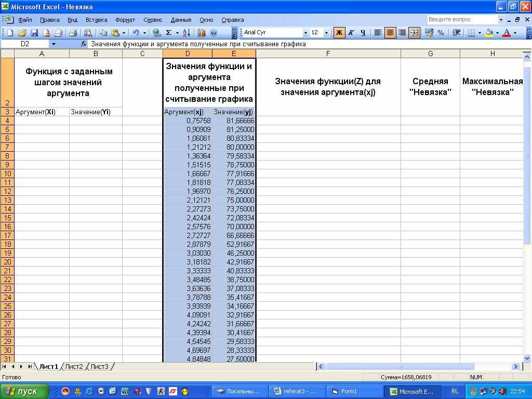Click the volume speaker tray icon
The image size is (532, 399).
(x=502, y=391)
